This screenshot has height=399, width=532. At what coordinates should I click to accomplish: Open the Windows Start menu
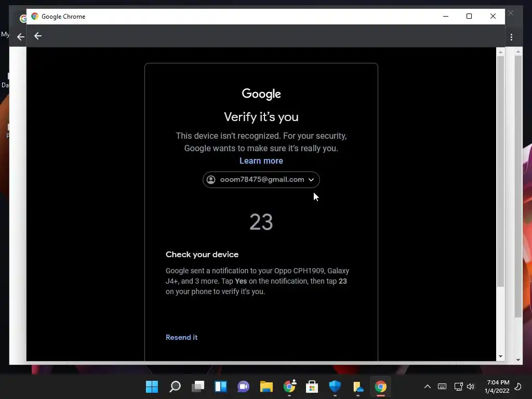pos(152,387)
